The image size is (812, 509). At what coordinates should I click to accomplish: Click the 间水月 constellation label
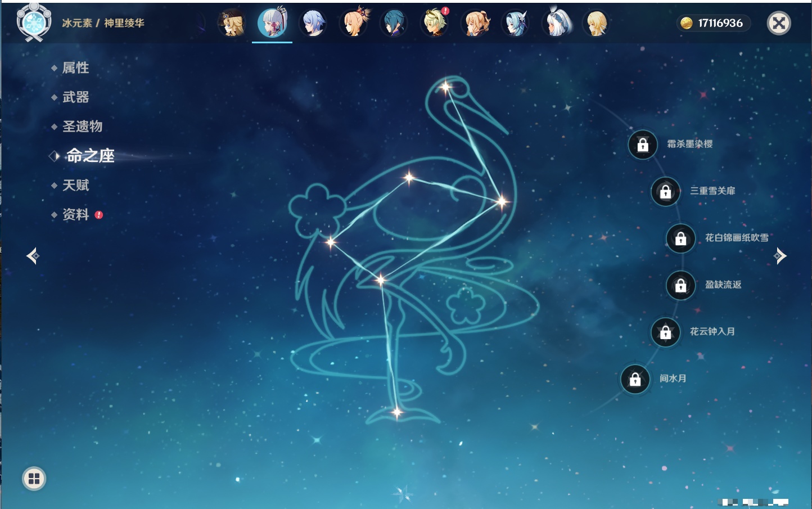[x=673, y=379]
